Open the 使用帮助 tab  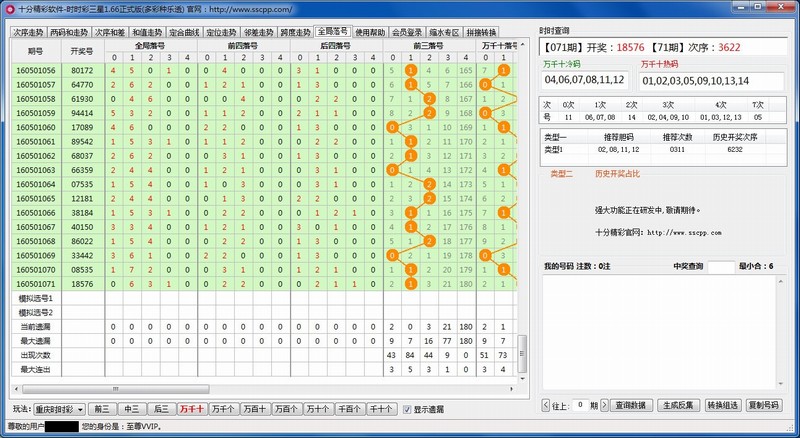tap(370, 32)
